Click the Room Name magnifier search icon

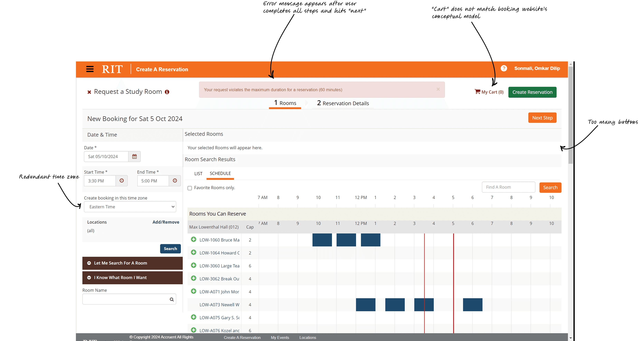172,299
